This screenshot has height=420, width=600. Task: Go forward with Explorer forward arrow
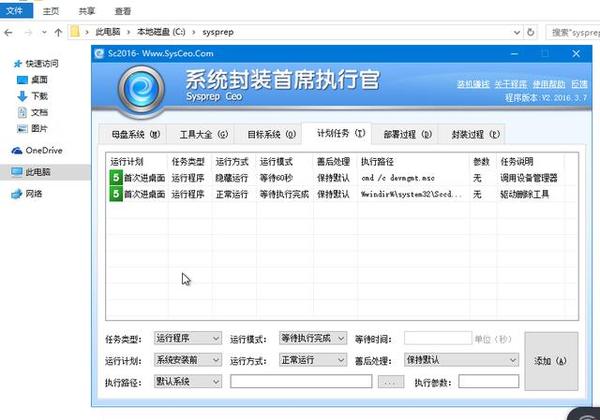[x=28, y=33]
